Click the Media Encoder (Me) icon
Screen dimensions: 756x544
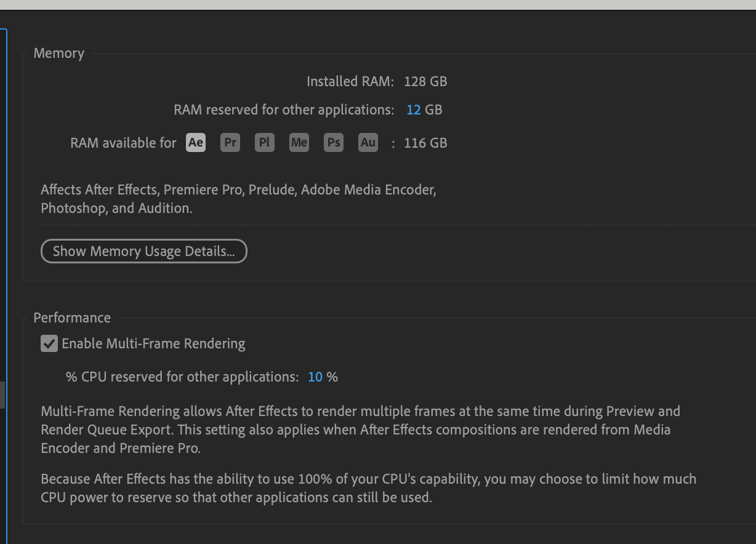pos(299,142)
